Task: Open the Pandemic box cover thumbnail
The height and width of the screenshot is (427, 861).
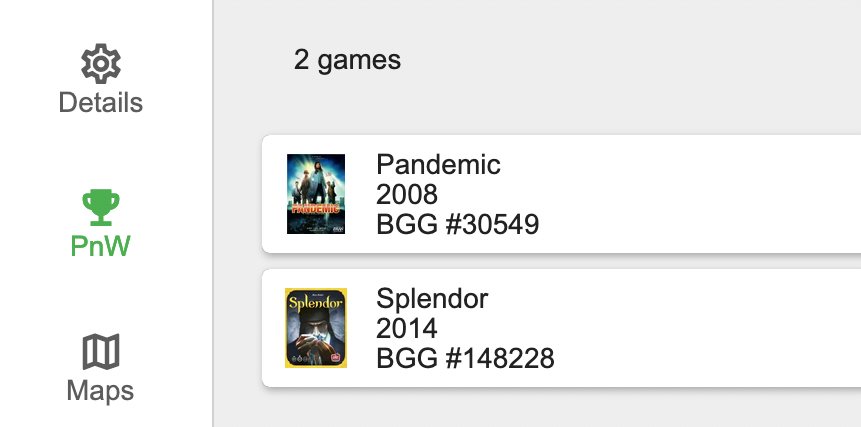Action: [316, 194]
